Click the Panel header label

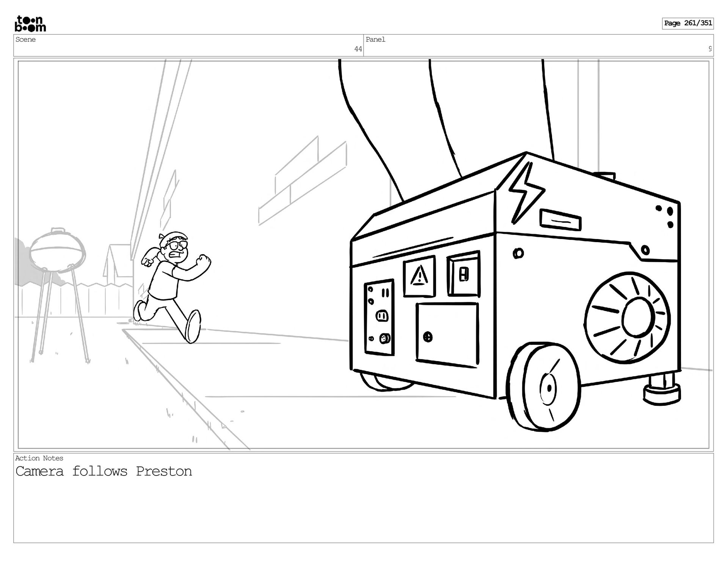coord(375,39)
